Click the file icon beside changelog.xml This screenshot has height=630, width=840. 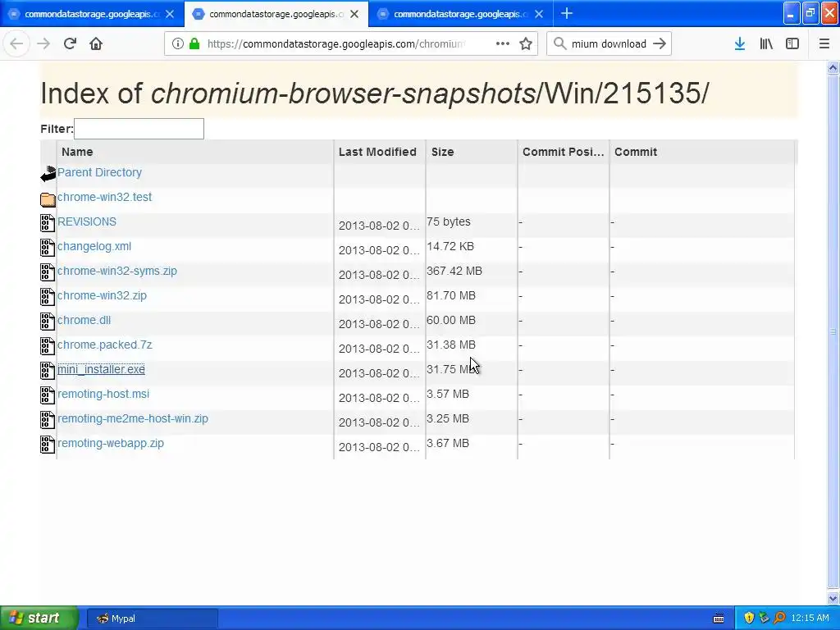[x=48, y=248]
